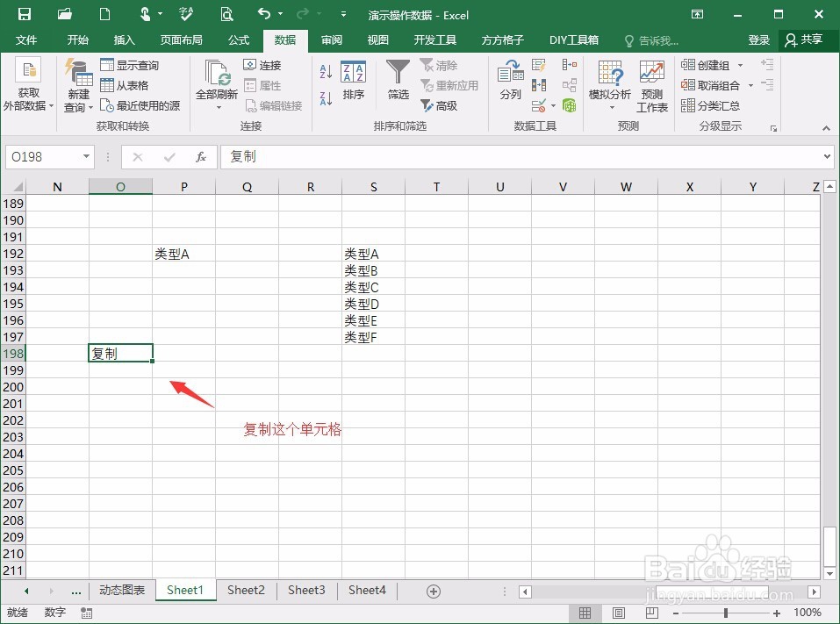Sort descending Z to A
The image size is (840, 624).
point(326,98)
